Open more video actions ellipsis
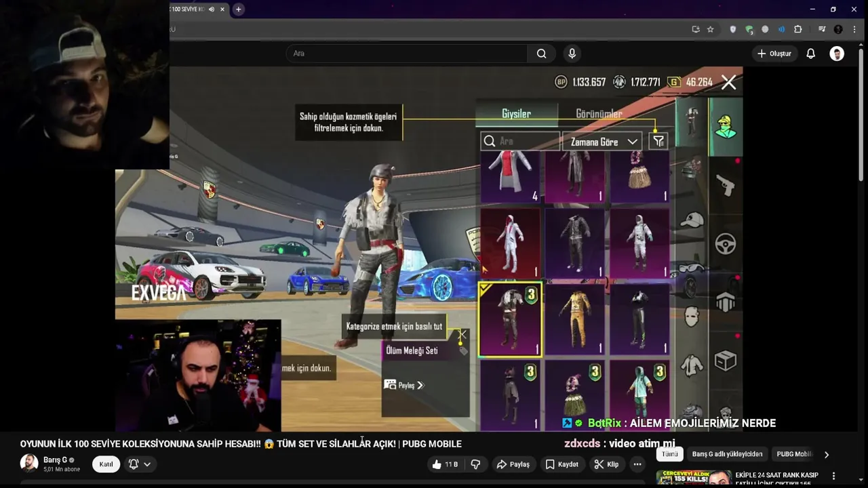Screen dimensions: 868x488 click(x=637, y=464)
